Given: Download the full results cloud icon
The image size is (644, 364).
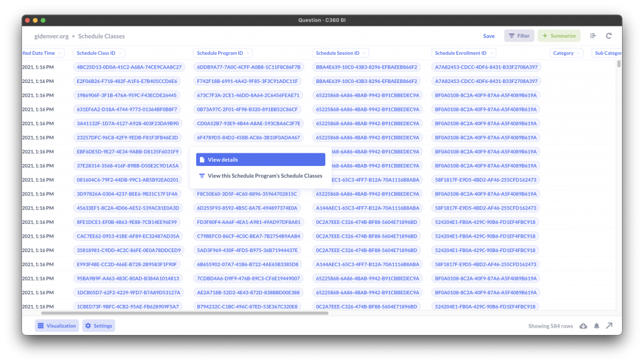Looking at the screenshot, I should [x=583, y=326].
